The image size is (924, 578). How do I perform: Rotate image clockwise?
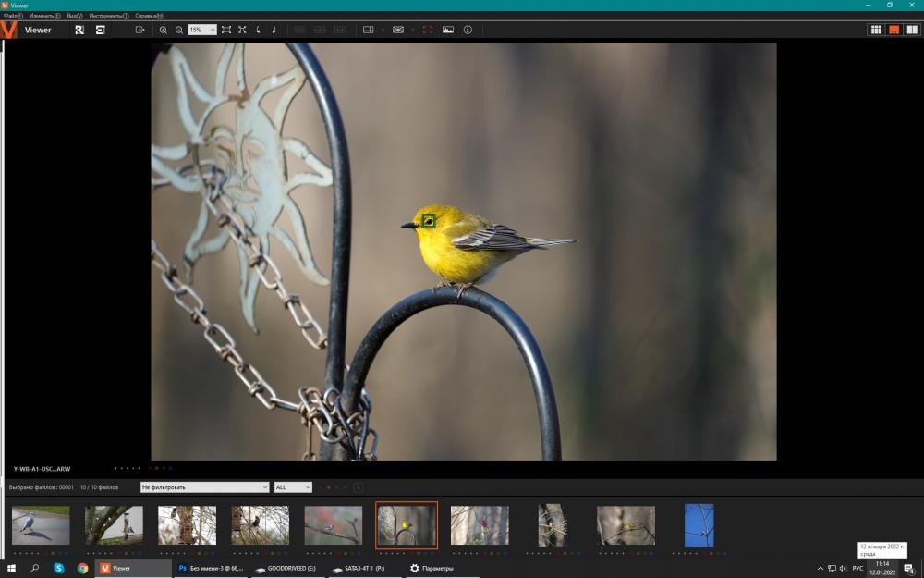274,30
